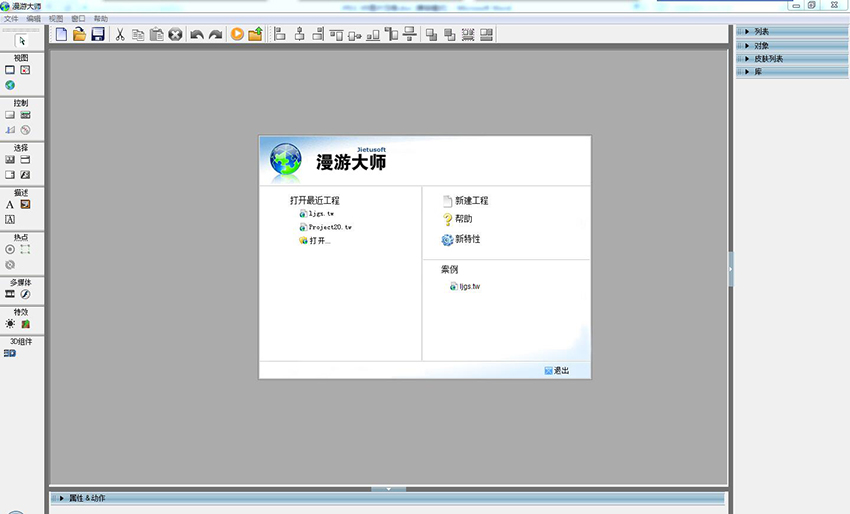Click the globe icon under 视图
The width and height of the screenshot is (850, 514).
[x=10, y=86]
